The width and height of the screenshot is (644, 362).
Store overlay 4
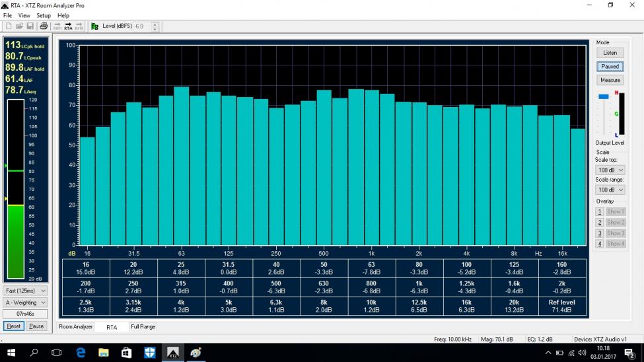click(x=599, y=244)
